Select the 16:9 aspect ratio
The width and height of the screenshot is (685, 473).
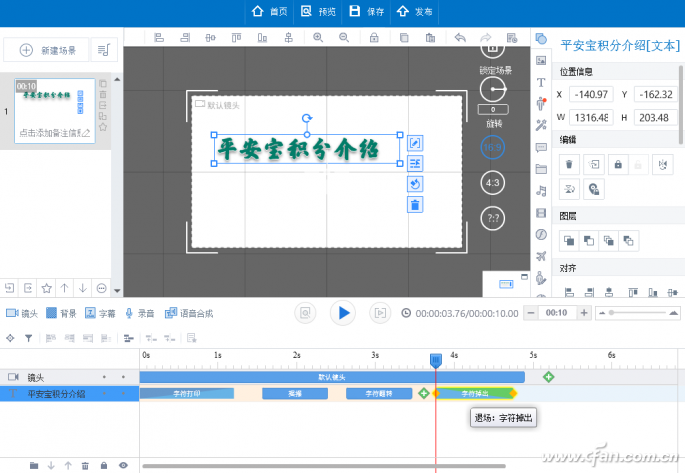point(492,145)
